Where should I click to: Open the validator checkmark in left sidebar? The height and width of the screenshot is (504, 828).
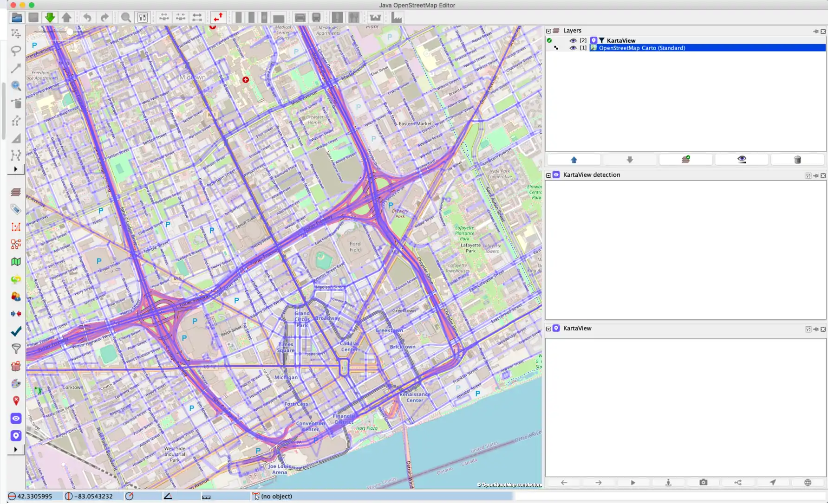coord(16,331)
